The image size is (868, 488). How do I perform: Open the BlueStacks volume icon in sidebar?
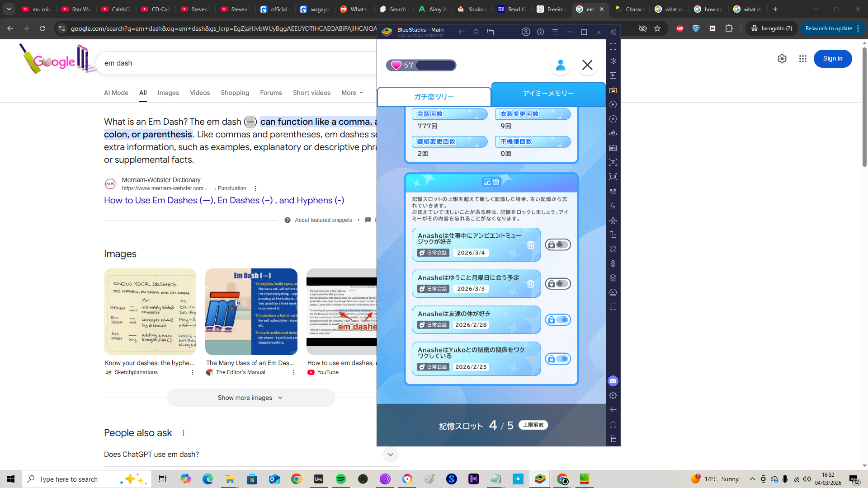click(613, 61)
